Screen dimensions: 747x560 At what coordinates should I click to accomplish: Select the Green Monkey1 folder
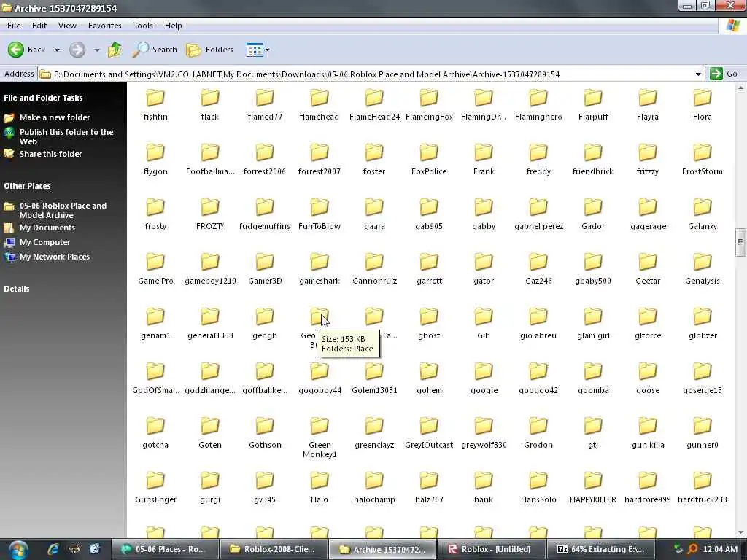pyautogui.click(x=320, y=437)
